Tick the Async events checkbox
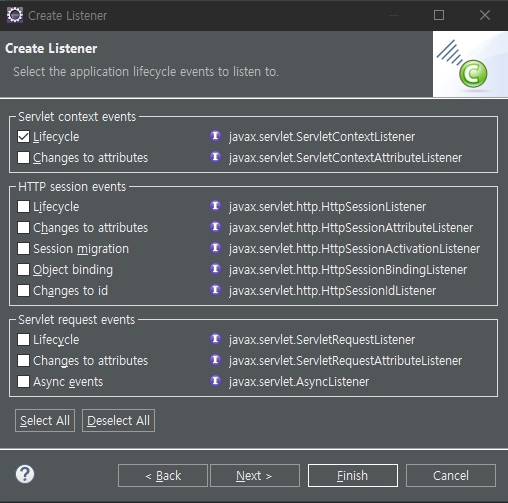The image size is (508, 503). [x=23, y=382]
